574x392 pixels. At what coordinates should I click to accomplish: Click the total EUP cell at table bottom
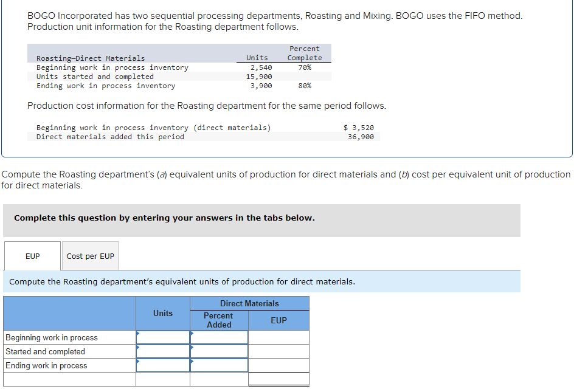278,378
